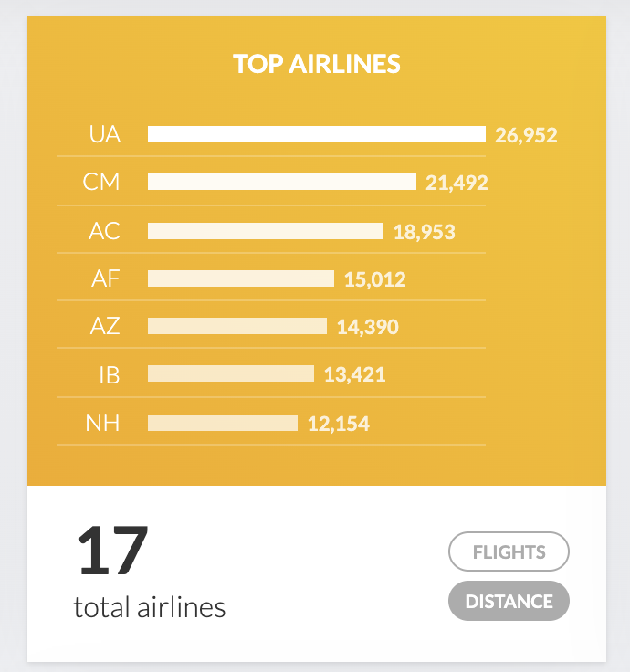Click the CM airline label

pyautogui.click(x=101, y=183)
